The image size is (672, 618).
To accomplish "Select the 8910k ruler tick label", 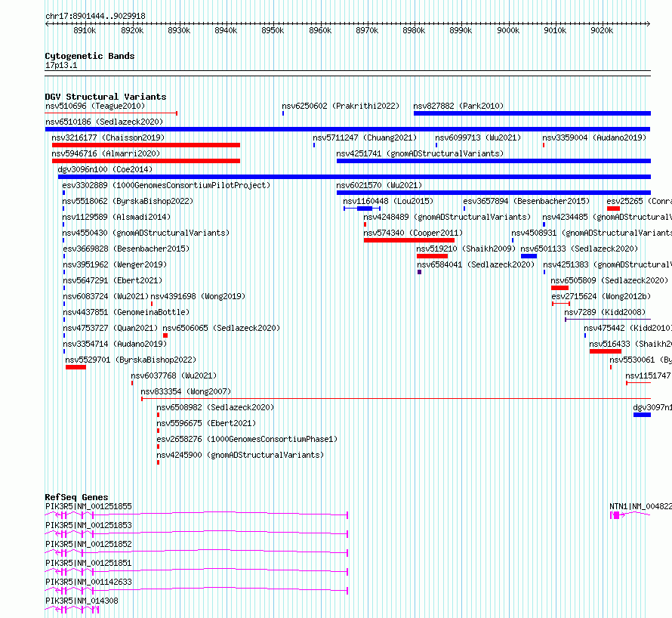I will 85,30.
